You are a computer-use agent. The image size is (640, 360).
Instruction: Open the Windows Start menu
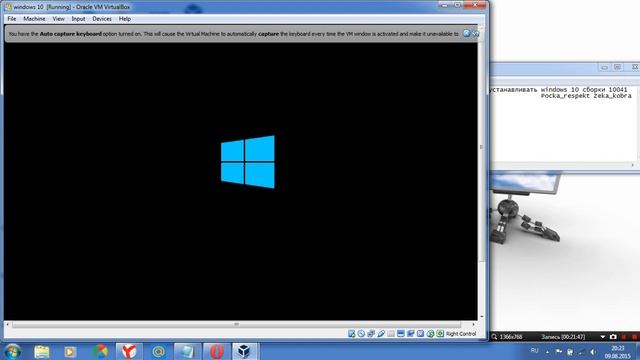pos(13,351)
